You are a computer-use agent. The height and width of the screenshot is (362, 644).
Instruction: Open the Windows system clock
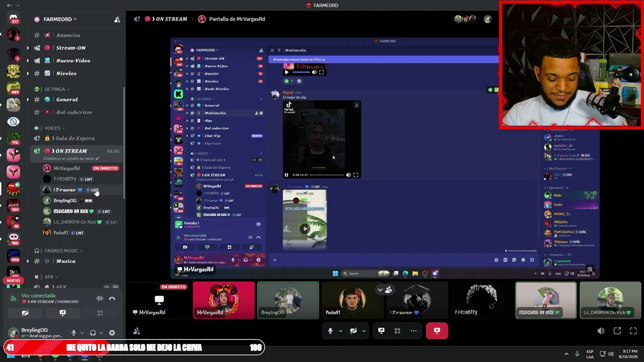(628, 353)
